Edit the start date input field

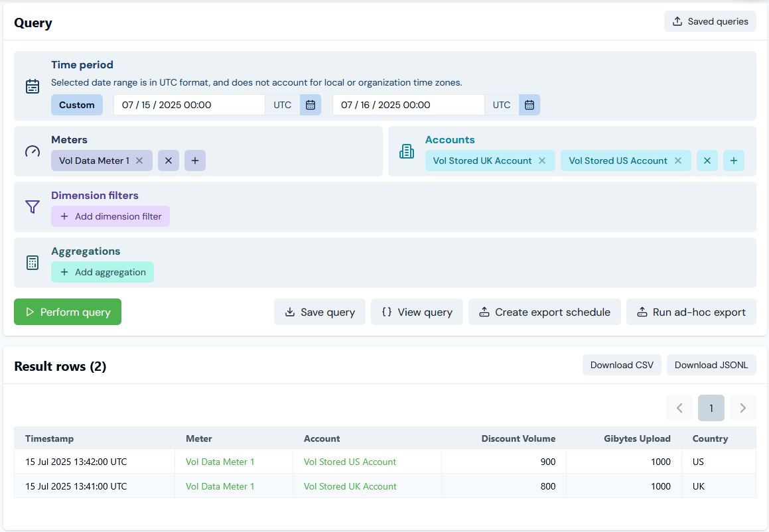point(189,105)
